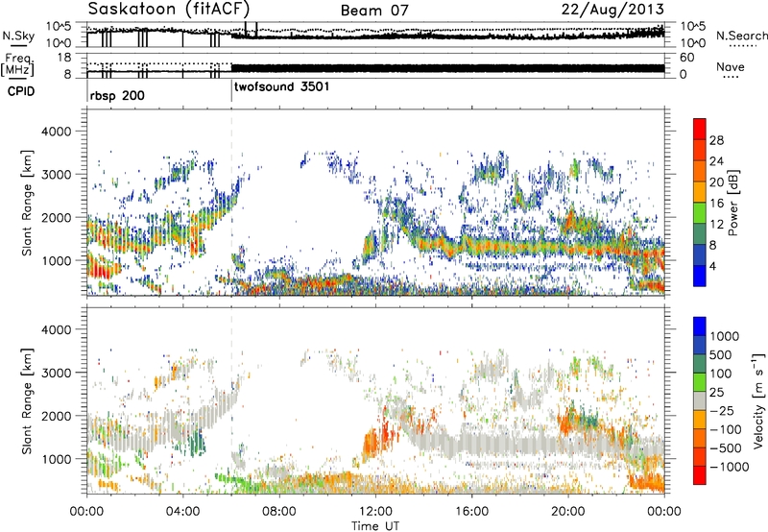Click the '28' power scale value

pos(716,140)
